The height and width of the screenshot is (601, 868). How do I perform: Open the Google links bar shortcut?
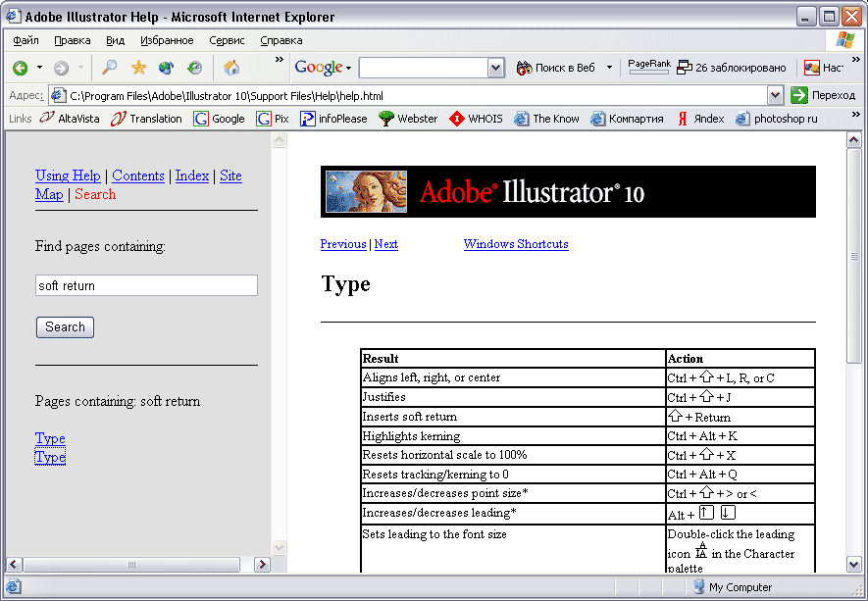(x=219, y=119)
